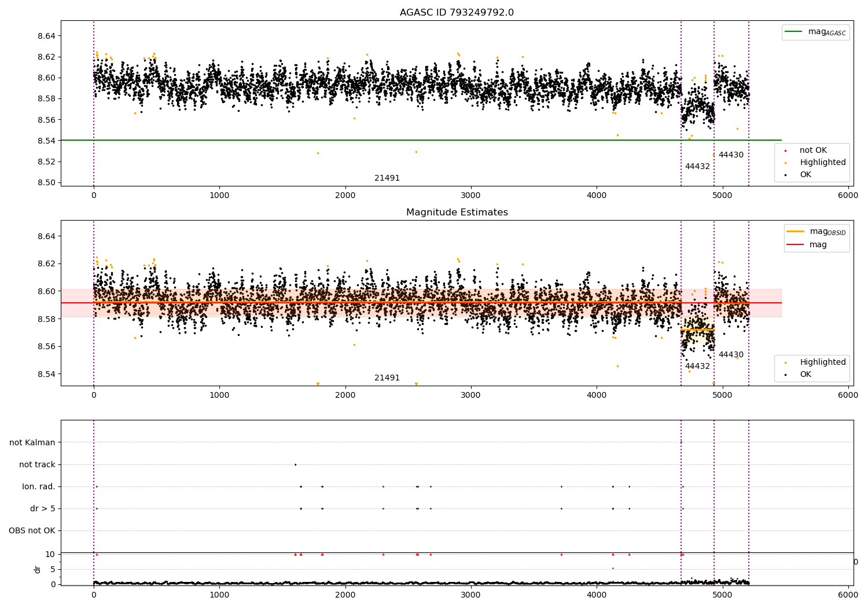Click obsid label 44430 in the top plot
The width and height of the screenshot is (868, 608).
[x=731, y=155]
